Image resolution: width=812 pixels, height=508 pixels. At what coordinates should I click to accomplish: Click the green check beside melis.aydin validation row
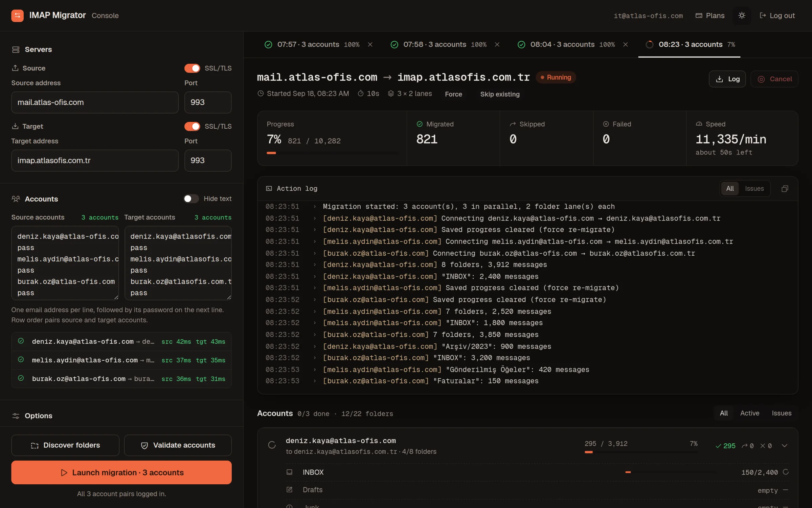click(x=21, y=360)
